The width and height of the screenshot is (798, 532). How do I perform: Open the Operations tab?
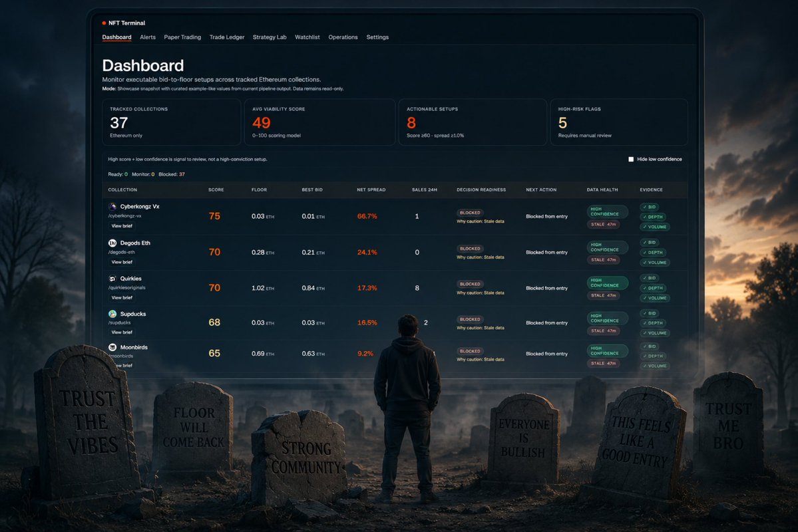[343, 37]
